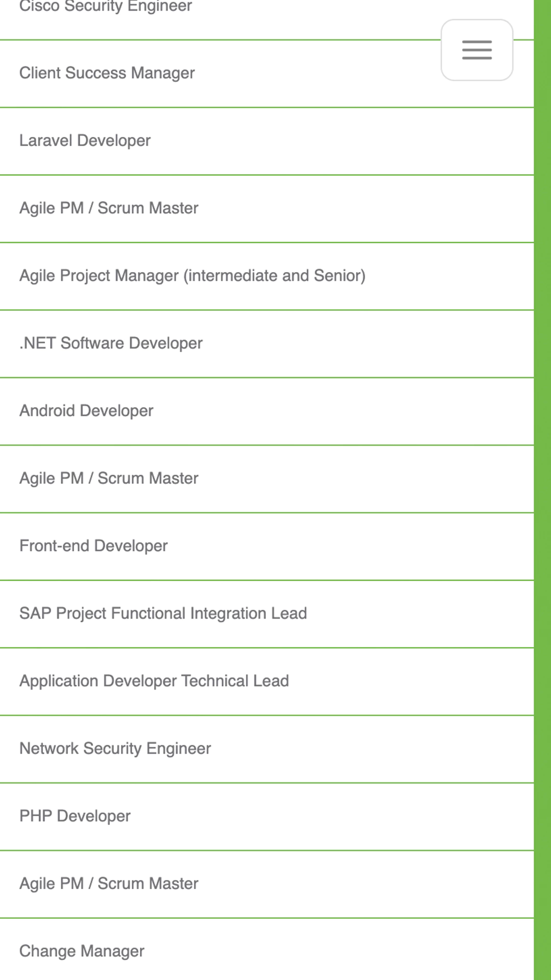
Task: Click the menu button in the top corner
Action: pyautogui.click(x=475, y=51)
